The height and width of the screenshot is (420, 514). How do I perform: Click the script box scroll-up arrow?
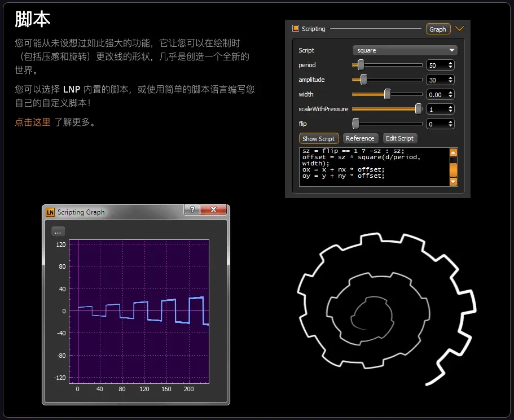click(454, 152)
